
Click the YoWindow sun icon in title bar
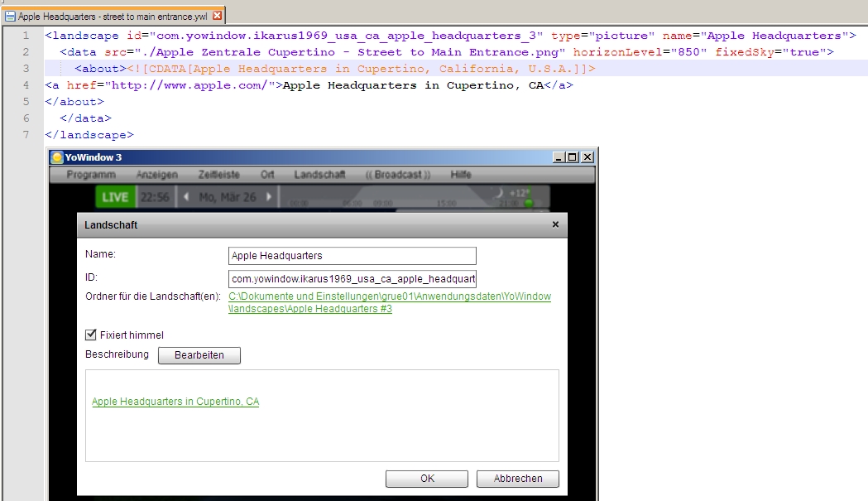[x=56, y=157]
